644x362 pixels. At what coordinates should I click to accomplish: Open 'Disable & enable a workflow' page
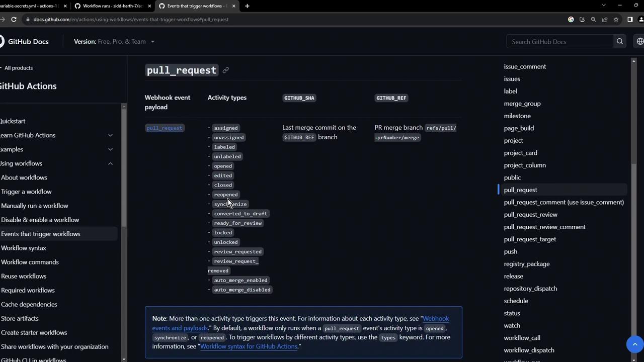point(40,220)
